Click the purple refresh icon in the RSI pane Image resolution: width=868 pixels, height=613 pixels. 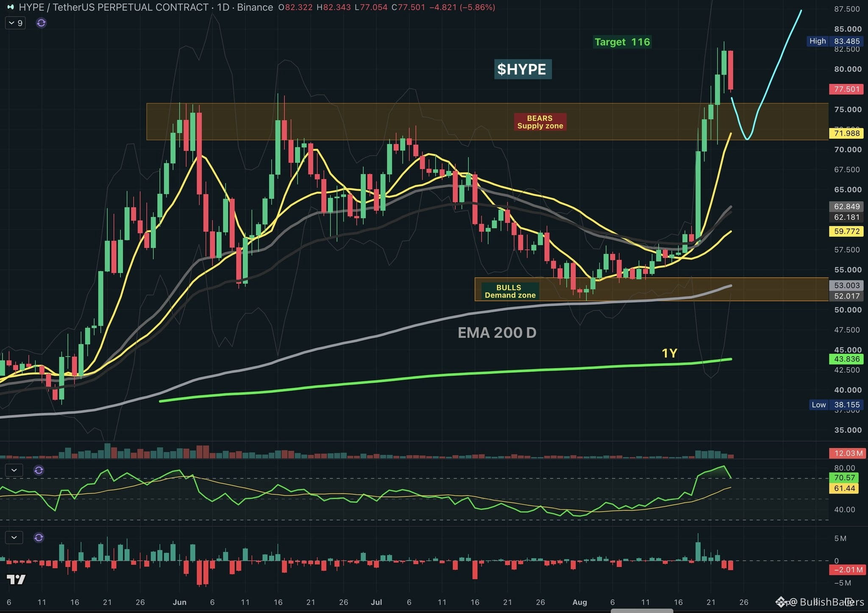[x=39, y=470]
